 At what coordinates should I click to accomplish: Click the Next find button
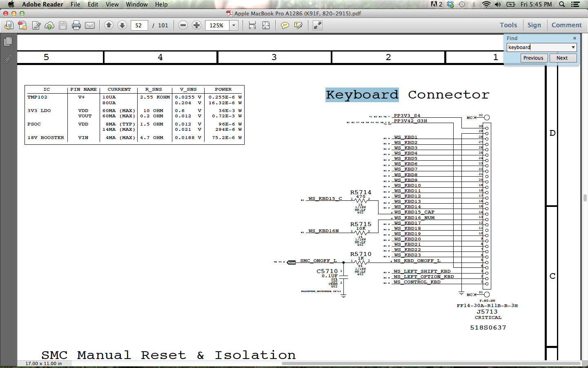pyautogui.click(x=562, y=58)
